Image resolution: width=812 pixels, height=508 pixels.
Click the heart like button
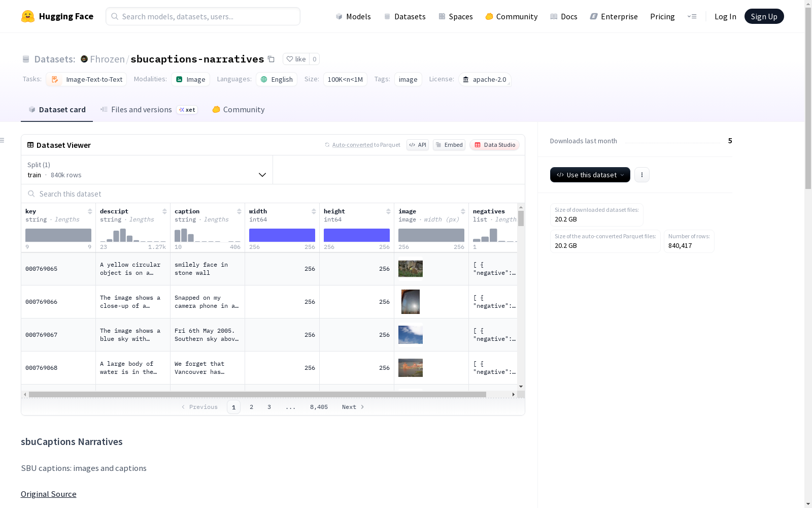(x=296, y=59)
